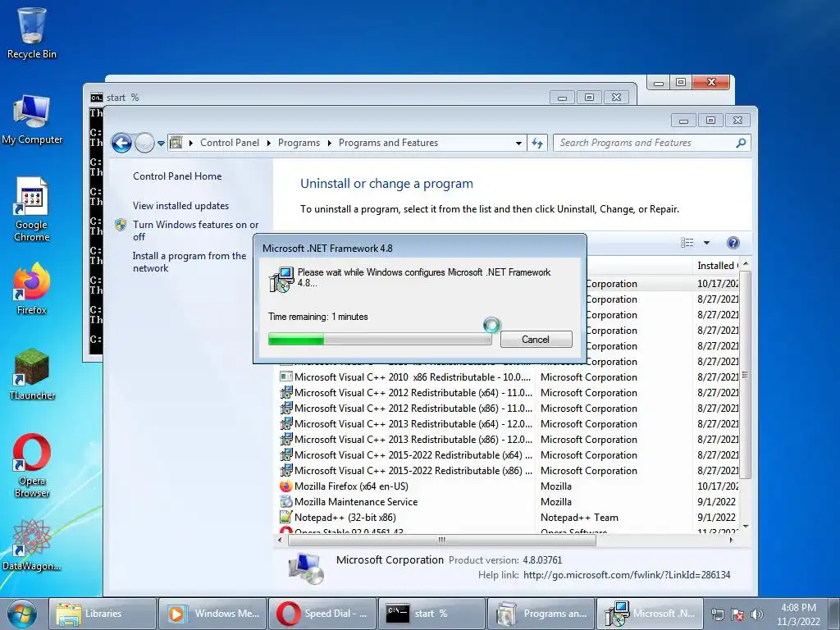Switch to Microsoft .NET taskbar button

click(651, 614)
